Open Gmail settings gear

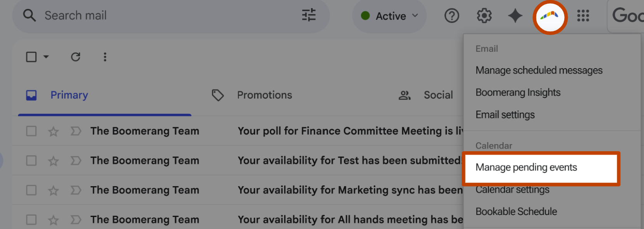(484, 16)
